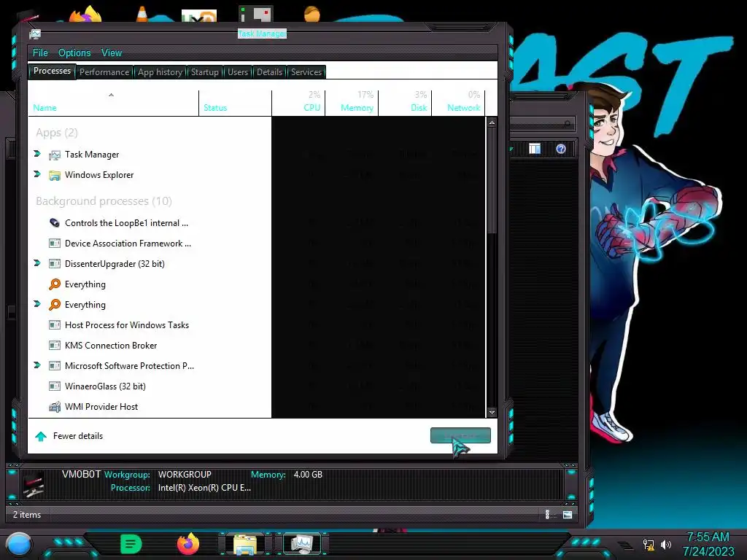Click the Task Manager title bar icon

[x=35, y=34]
